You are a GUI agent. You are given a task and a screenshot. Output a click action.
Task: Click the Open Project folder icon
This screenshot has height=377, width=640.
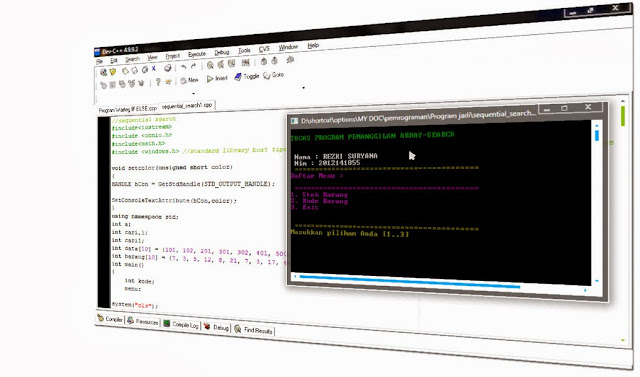click(113, 72)
